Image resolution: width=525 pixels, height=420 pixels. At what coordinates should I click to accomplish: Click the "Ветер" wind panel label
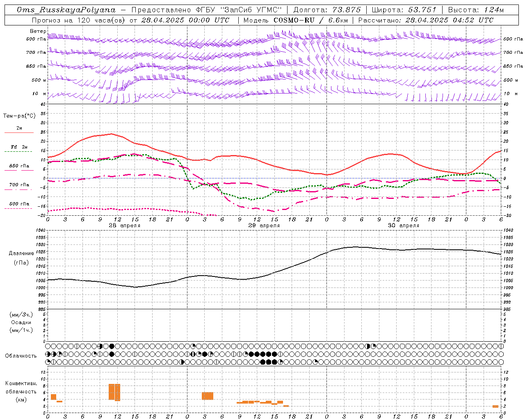(38, 31)
